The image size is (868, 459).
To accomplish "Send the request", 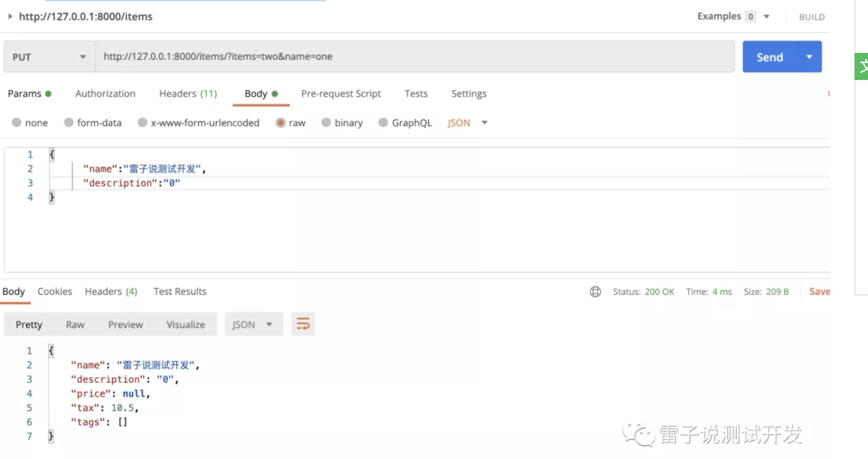I will [x=770, y=57].
